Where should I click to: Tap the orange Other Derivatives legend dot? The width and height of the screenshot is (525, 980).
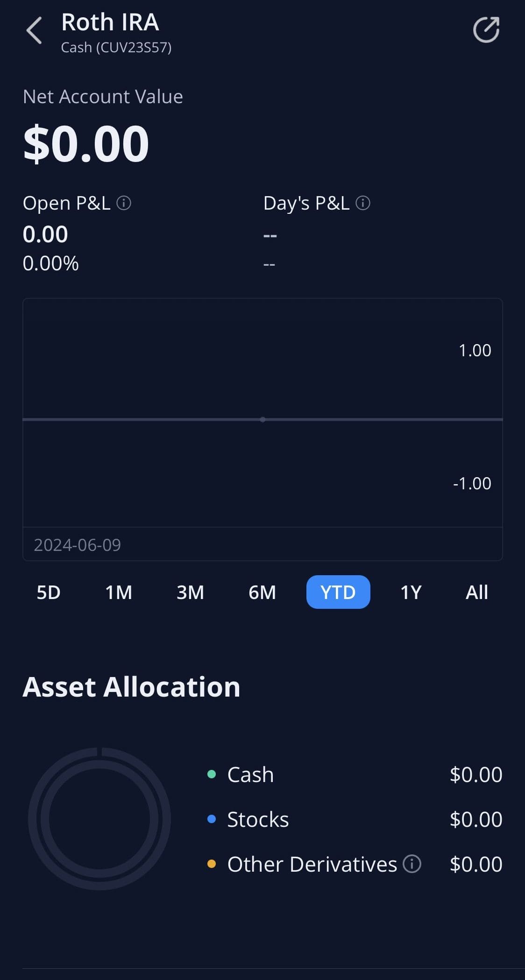(x=212, y=864)
